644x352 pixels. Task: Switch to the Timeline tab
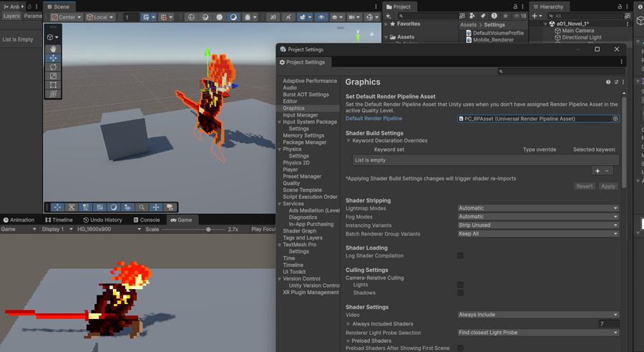click(x=59, y=220)
